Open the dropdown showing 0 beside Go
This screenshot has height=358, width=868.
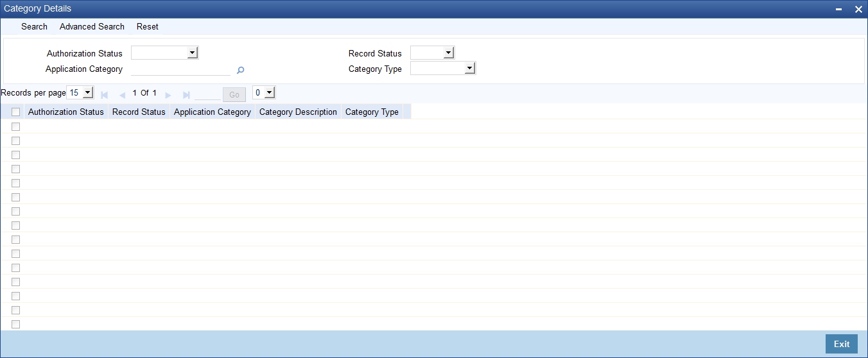pos(264,93)
